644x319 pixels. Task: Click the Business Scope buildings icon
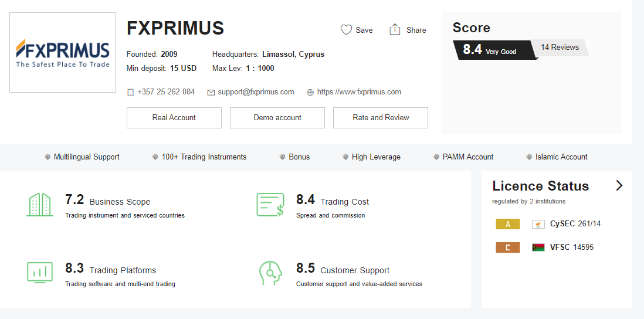coord(40,205)
